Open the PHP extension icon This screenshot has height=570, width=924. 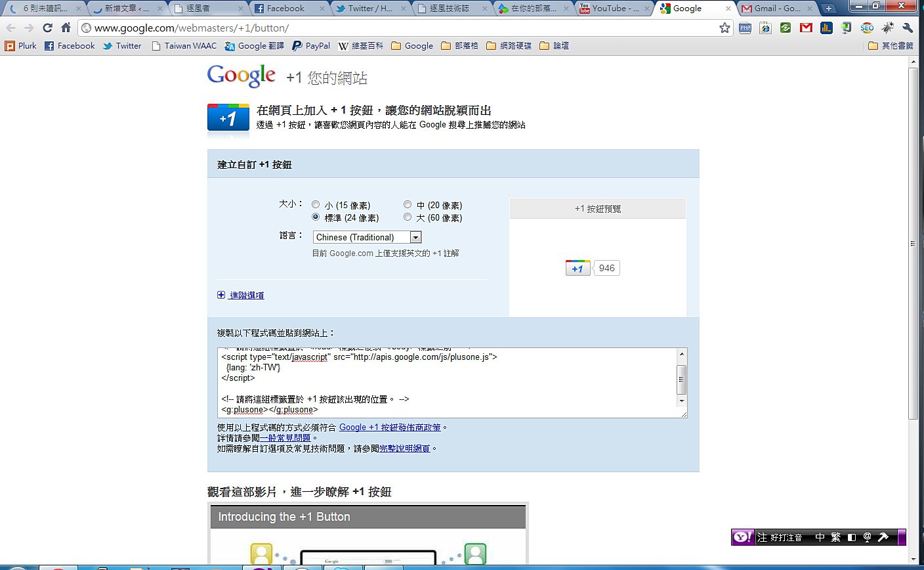745,28
